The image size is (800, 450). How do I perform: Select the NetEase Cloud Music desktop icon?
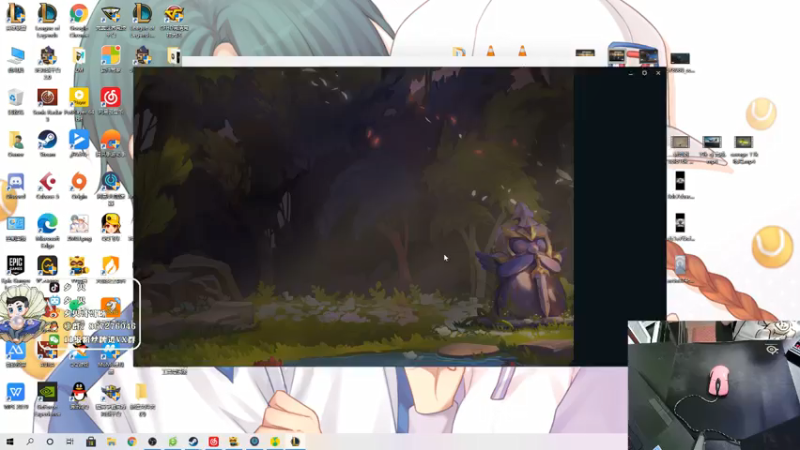tap(111, 98)
